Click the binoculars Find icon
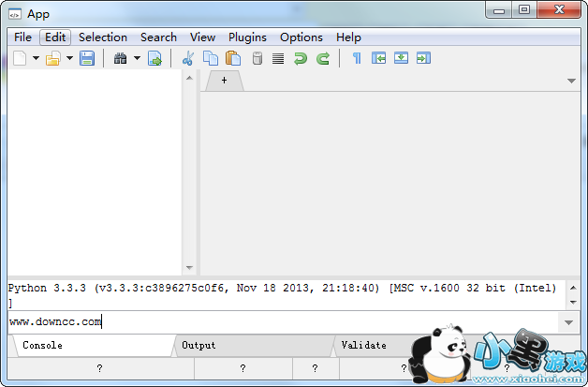This screenshot has width=588, height=387. click(121, 58)
